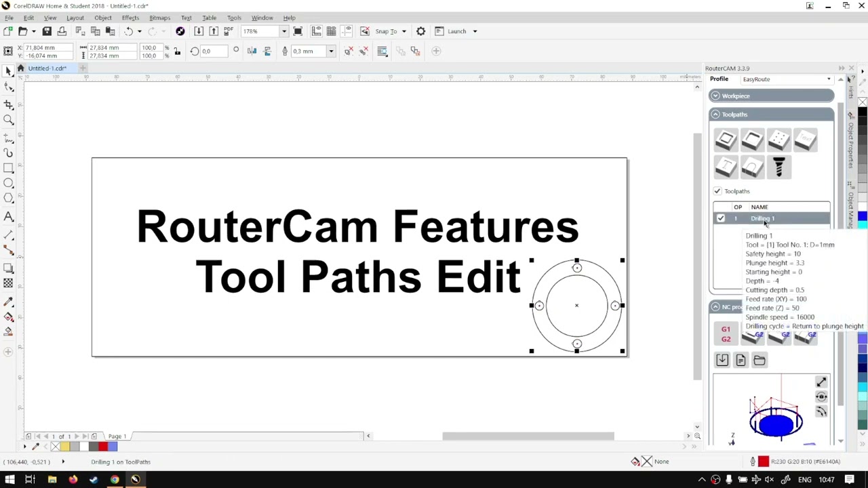This screenshot has height=488, width=868.
Task: Select the Rectangle tool in toolbox
Action: pyautogui.click(x=8, y=168)
